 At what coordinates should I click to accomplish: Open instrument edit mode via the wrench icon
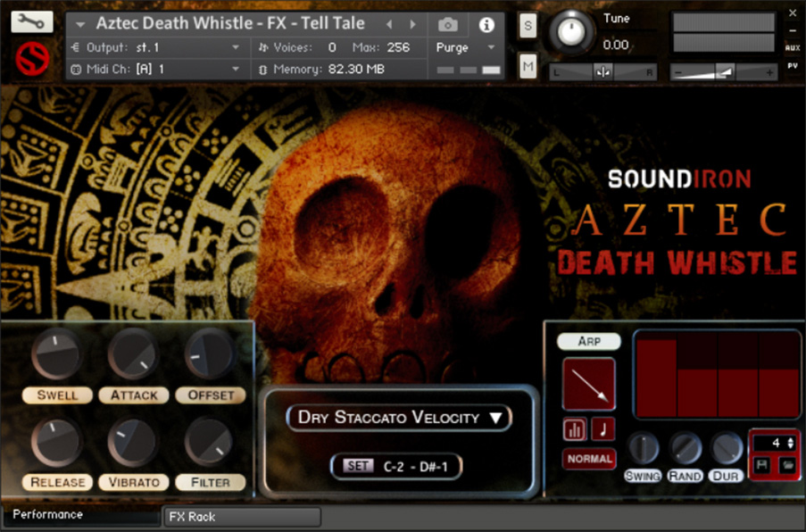(x=31, y=21)
